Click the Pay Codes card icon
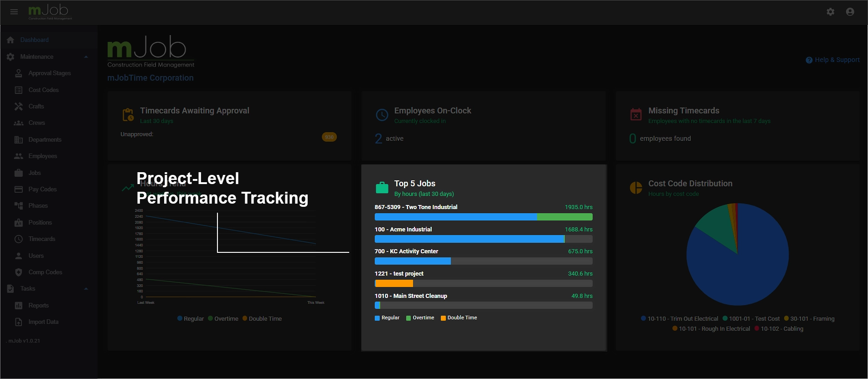Viewport: 868px width, 379px height. (19, 189)
